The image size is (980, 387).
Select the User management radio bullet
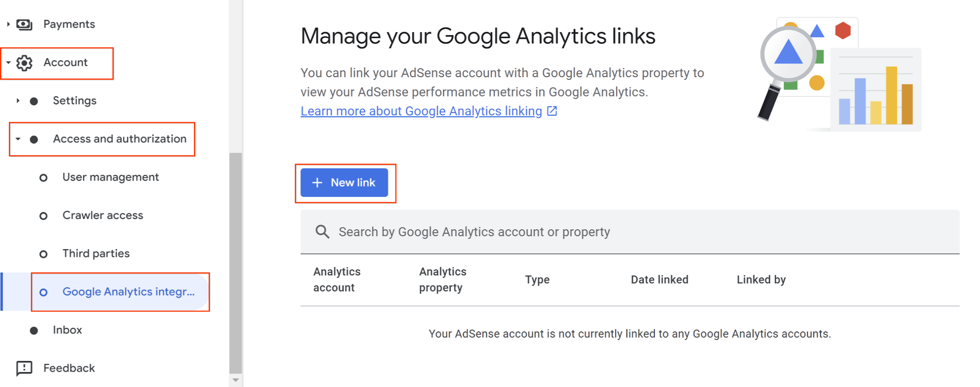43,177
